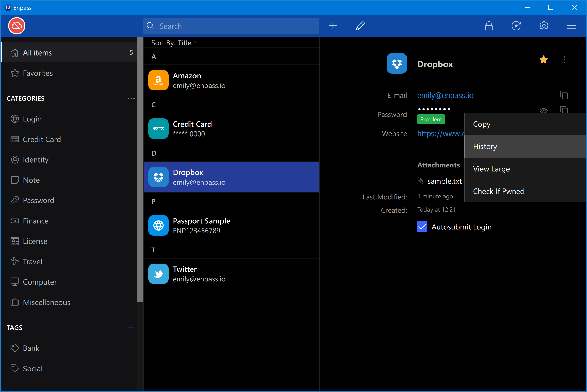Open the hamburger menu icon
The height and width of the screenshot is (392, 587).
coord(571,26)
